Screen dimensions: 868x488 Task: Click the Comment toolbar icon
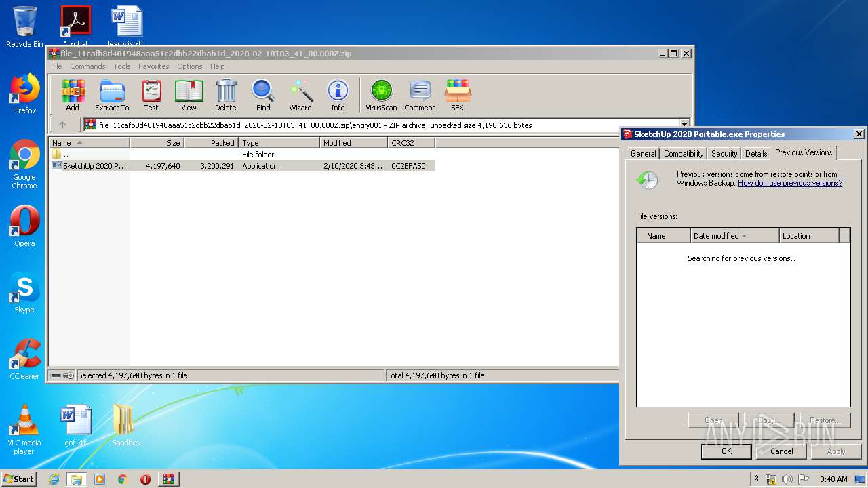[x=420, y=96]
